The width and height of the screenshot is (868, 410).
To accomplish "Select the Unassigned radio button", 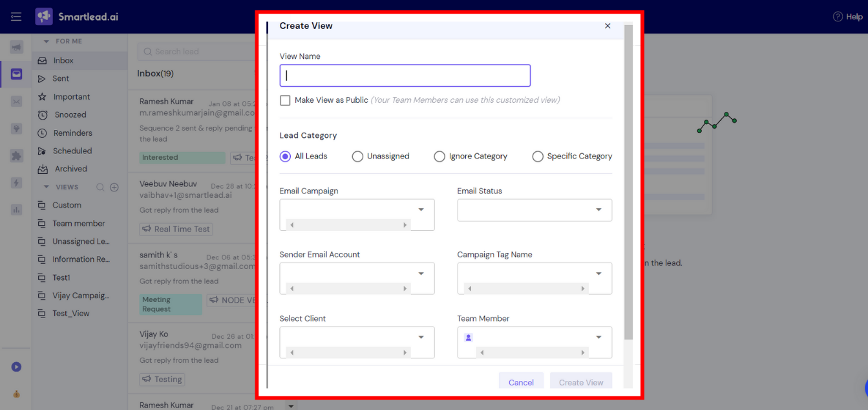I will [x=357, y=156].
